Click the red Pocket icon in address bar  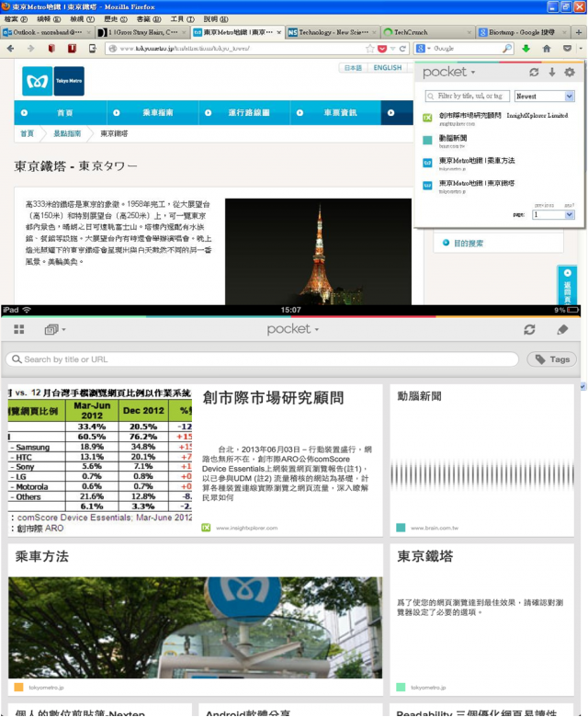(x=382, y=49)
